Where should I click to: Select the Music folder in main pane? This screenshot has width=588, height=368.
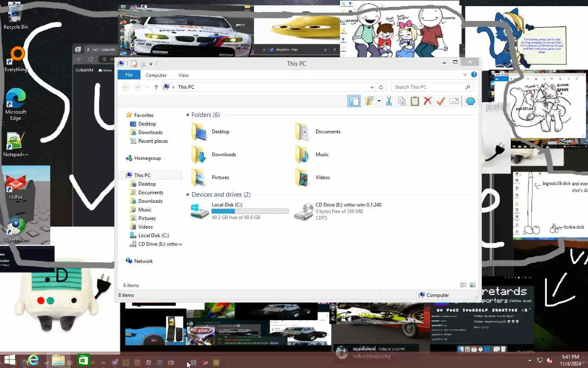[x=312, y=155]
